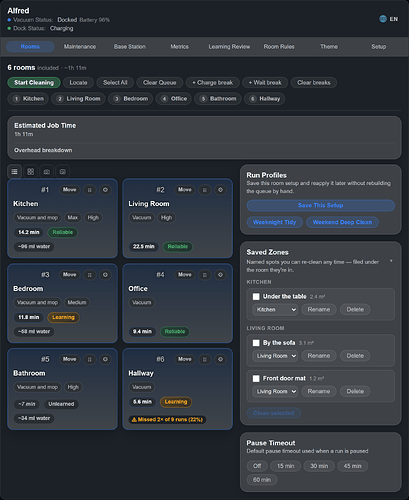Click Clear breaks
409x500 pixels.
point(314,83)
